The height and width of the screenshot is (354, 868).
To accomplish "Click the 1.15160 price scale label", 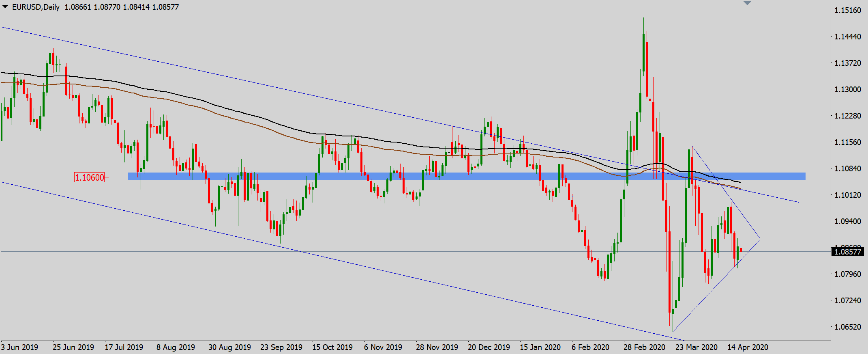I will 848,11.
